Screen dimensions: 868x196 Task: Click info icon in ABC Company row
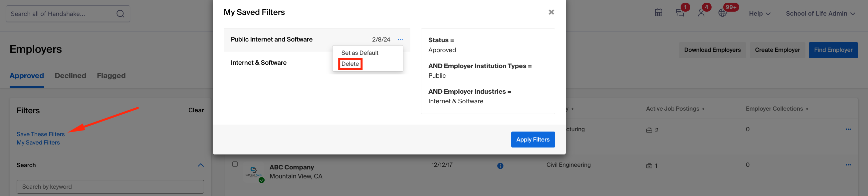click(500, 166)
